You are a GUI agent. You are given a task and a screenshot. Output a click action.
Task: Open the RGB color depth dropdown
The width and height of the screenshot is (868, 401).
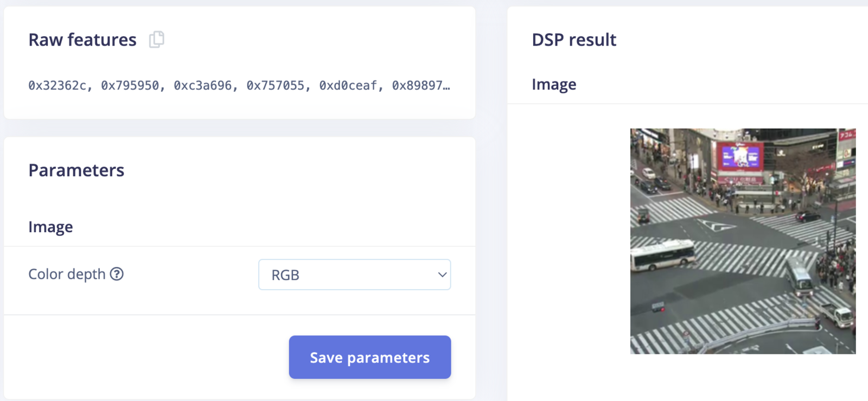(x=355, y=275)
